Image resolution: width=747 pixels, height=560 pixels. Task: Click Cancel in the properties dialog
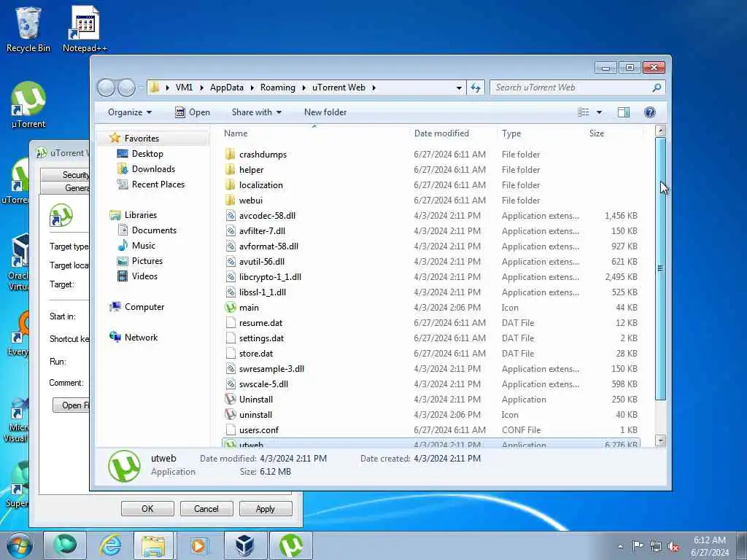(x=206, y=508)
